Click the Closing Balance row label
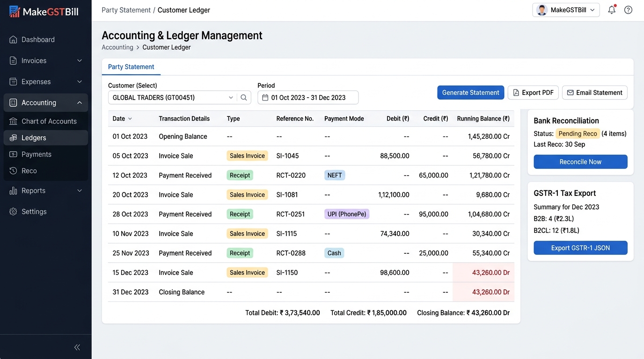This screenshot has width=644, height=359. tap(182, 292)
